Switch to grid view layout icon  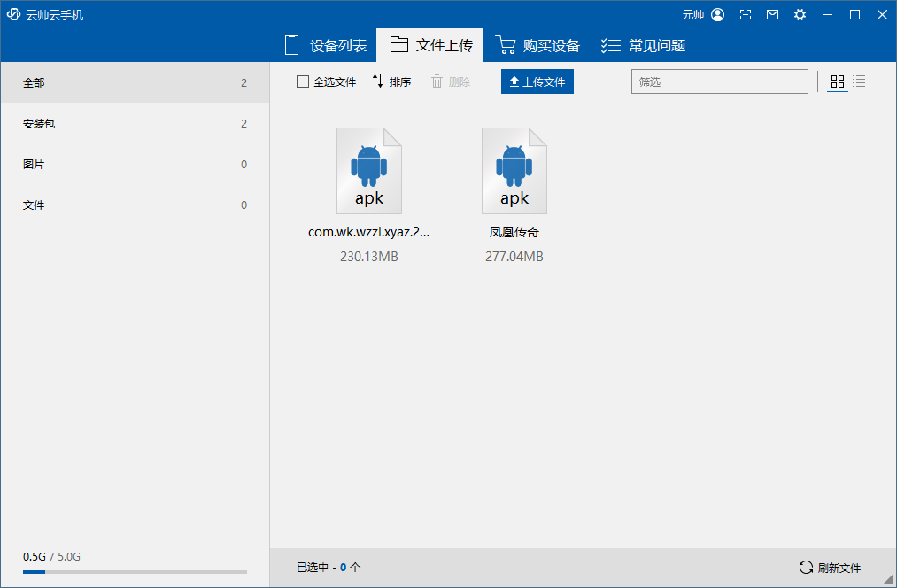coord(838,81)
